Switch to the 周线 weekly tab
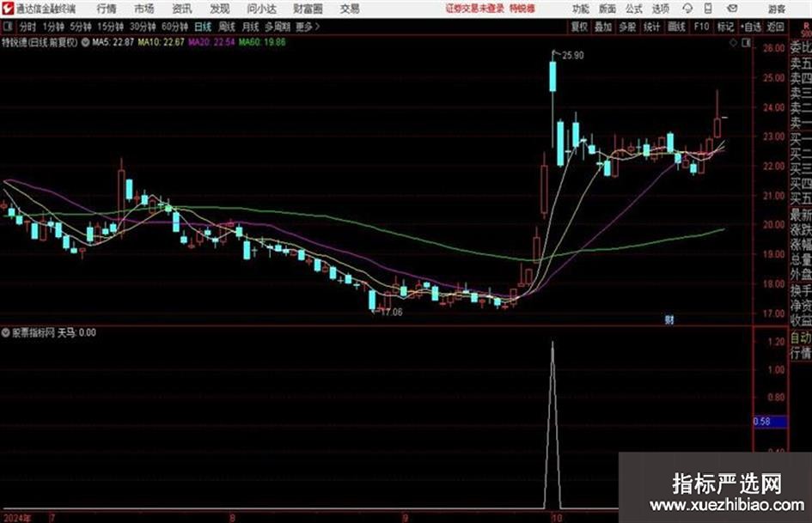Screen dimensions: 812x523 click(226, 27)
